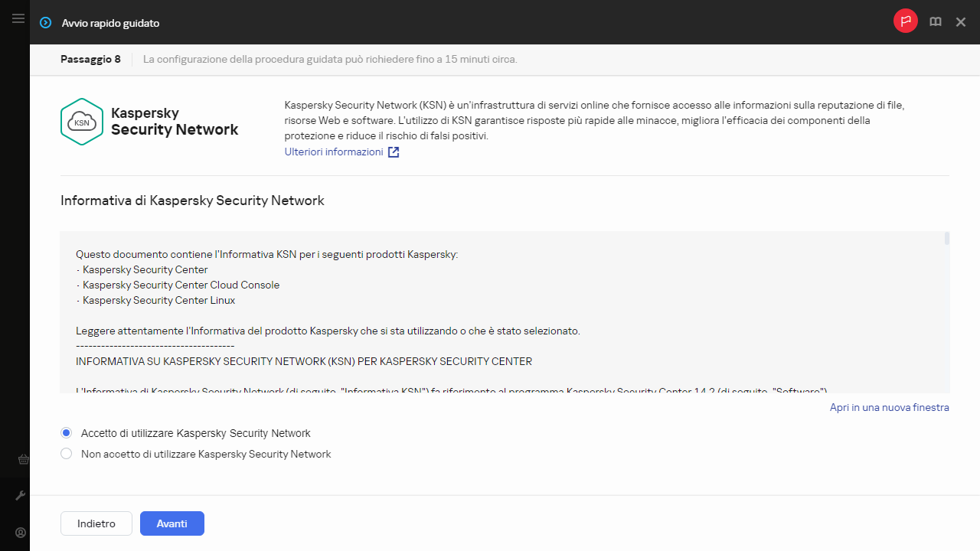This screenshot has width=980, height=551.
Task: Open Ulteriori informazioni link
Action: (334, 152)
